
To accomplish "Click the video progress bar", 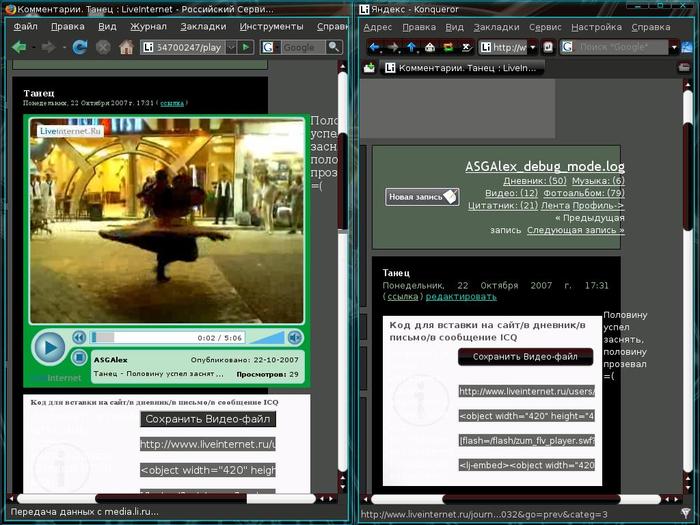I will click(168, 338).
